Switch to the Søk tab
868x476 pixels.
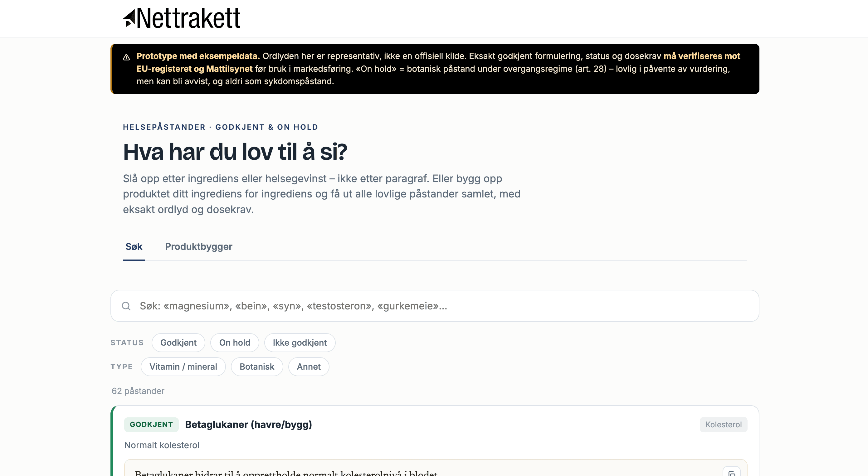point(134,247)
